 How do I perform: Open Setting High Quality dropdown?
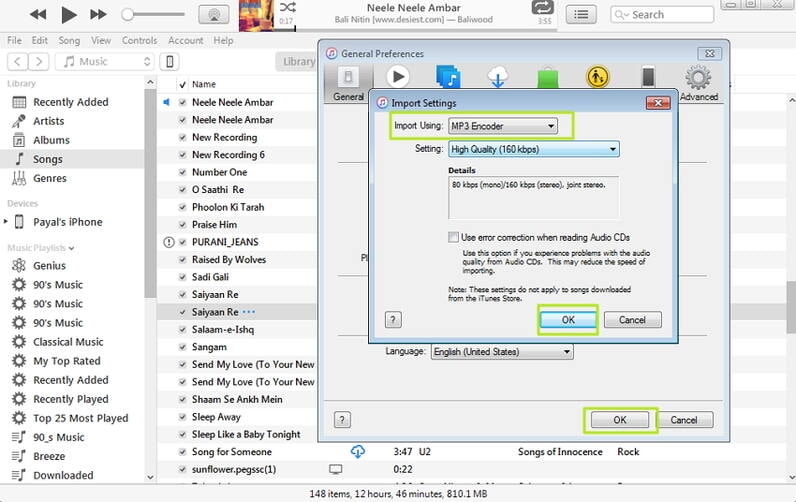534,149
